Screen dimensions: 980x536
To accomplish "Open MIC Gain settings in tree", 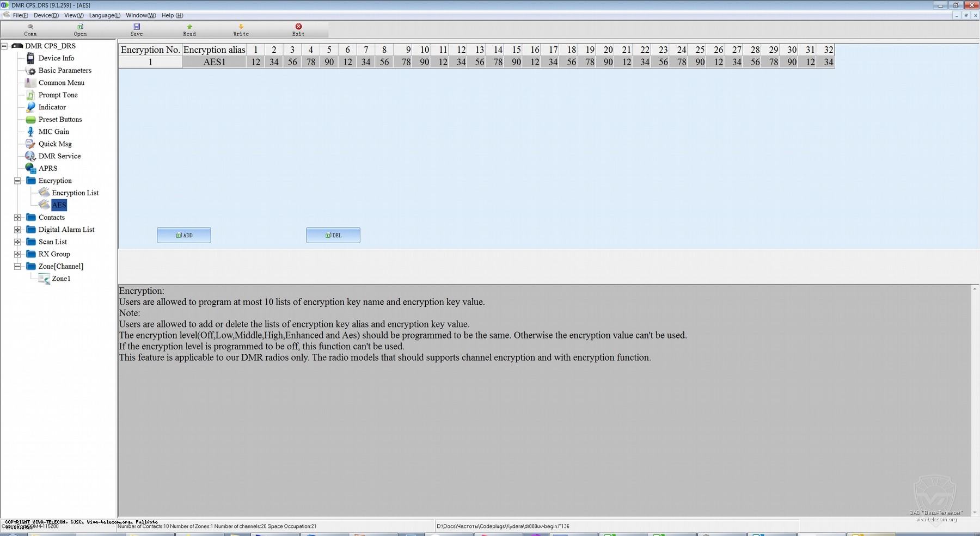I will tap(53, 132).
